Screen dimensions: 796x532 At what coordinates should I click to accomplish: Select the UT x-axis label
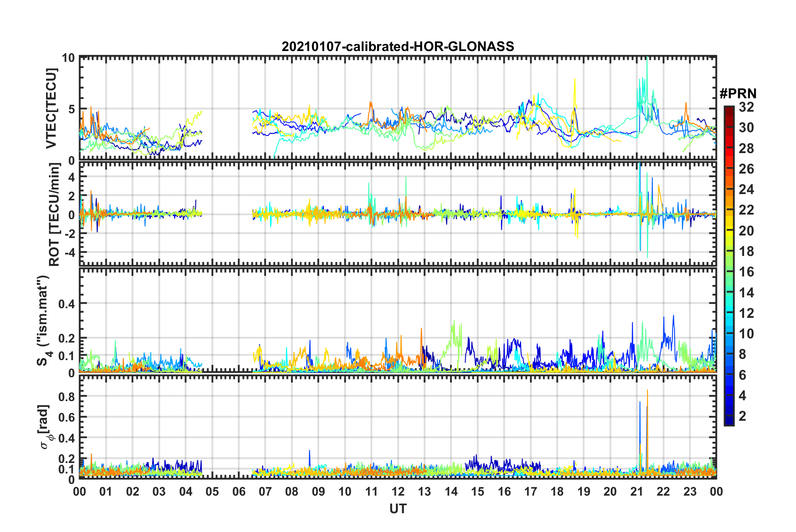point(398,509)
